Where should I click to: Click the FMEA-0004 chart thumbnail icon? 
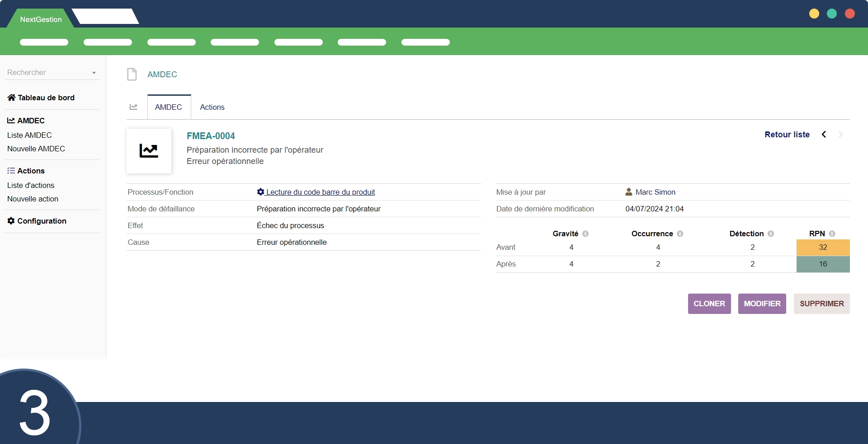149,151
